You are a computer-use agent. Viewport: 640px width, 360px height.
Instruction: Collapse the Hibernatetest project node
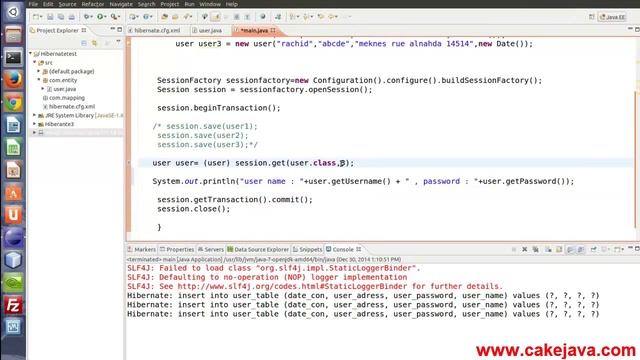click(31, 53)
